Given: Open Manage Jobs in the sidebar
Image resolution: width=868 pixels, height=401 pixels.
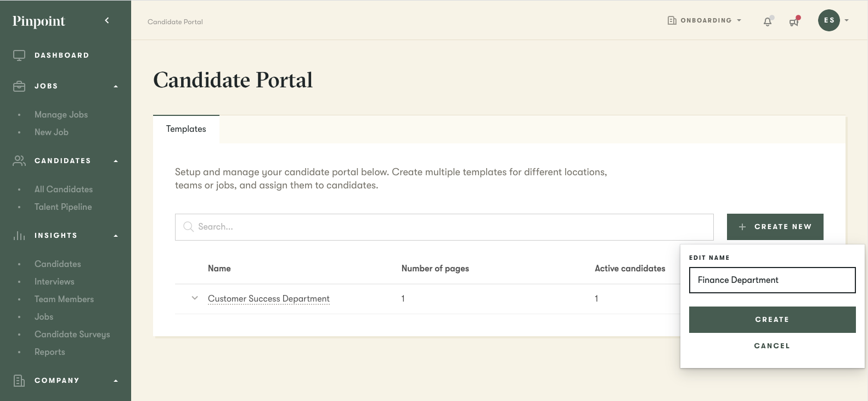Looking at the screenshot, I should 61,115.
